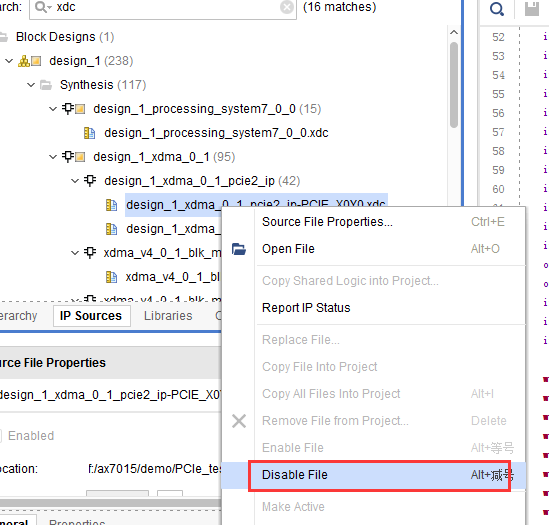Collapse the Synthesis folder

pos(31,85)
